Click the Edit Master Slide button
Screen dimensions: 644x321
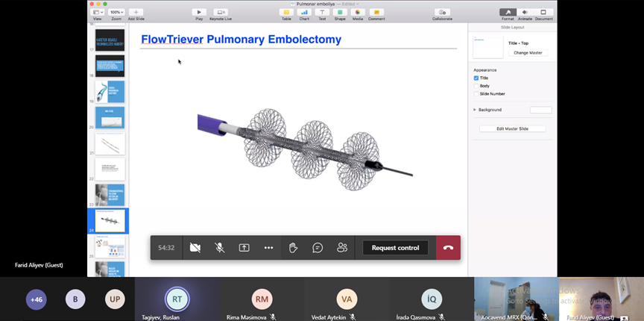512,129
